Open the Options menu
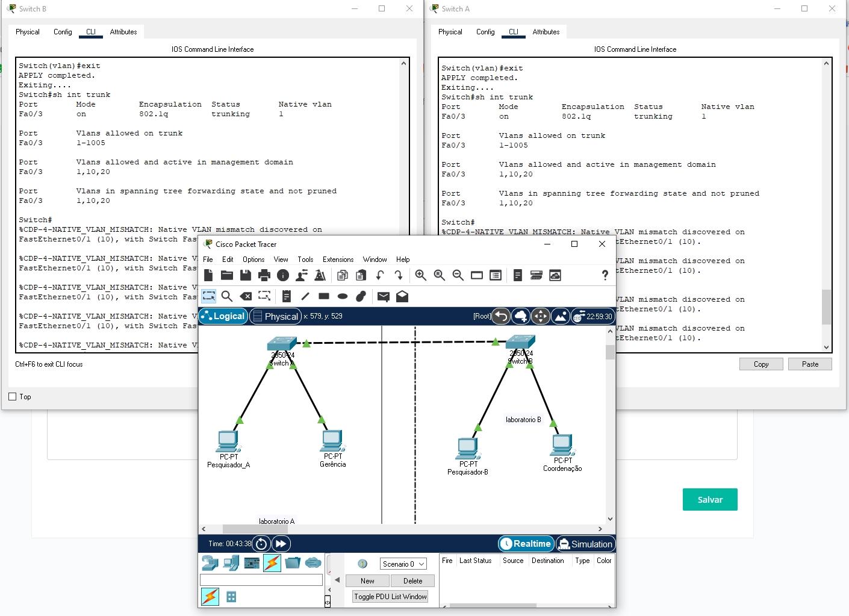 point(253,260)
